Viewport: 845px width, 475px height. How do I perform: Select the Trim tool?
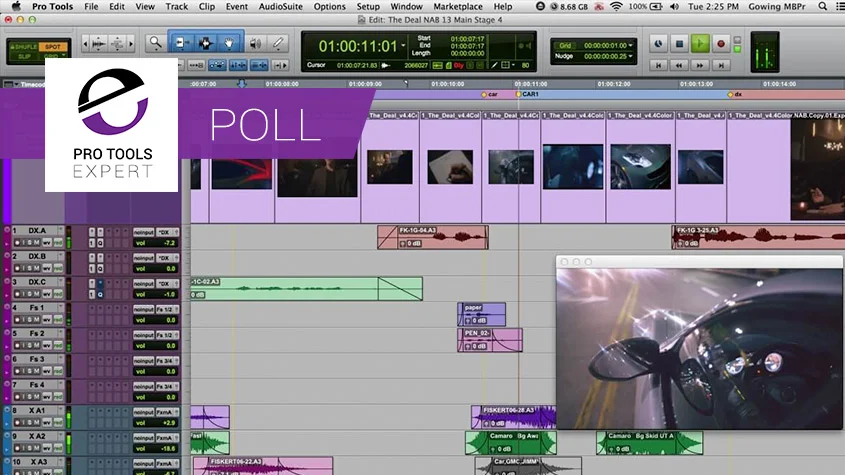point(181,43)
